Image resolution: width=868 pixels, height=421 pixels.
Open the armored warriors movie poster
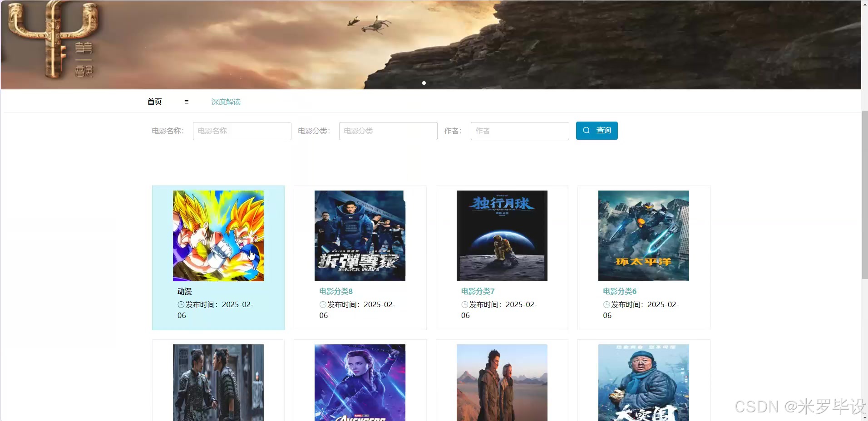point(218,382)
